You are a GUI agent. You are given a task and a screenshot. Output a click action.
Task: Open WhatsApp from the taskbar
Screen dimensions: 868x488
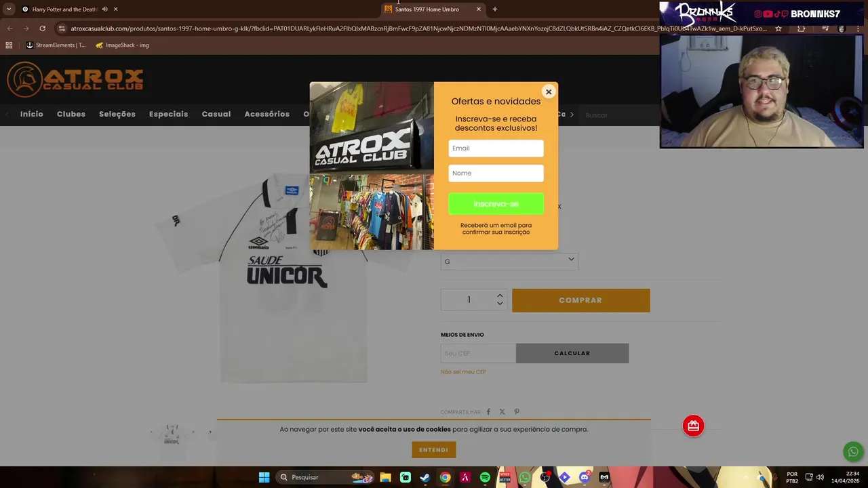[525, 477]
